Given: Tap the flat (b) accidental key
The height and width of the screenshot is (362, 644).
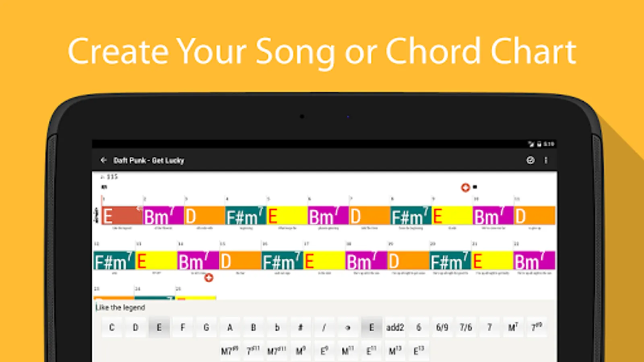Looking at the screenshot, I should (x=277, y=327).
